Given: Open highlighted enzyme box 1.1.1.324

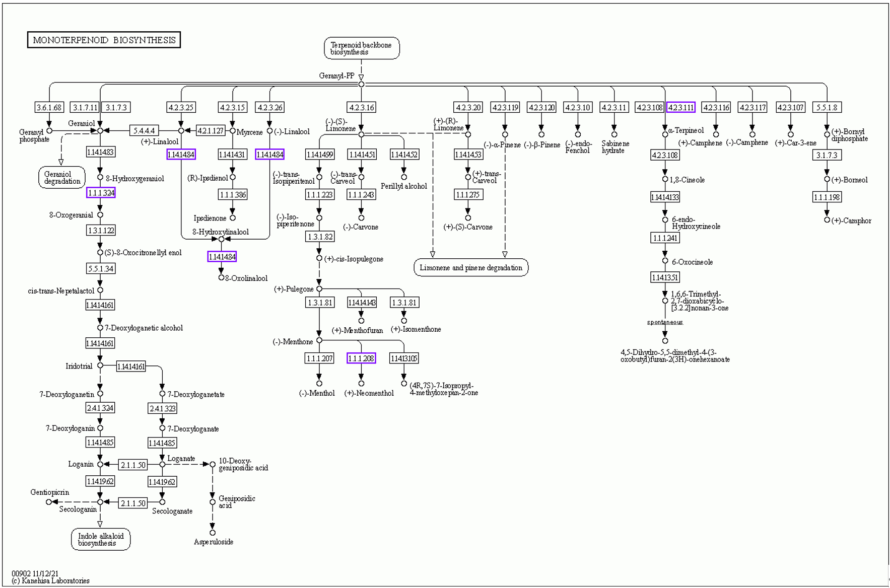Looking at the screenshot, I should [x=101, y=193].
